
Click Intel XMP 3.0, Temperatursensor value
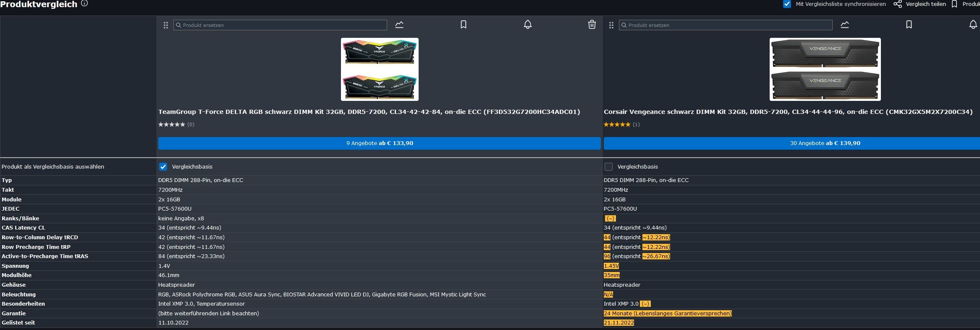pyautogui.click(x=202, y=304)
